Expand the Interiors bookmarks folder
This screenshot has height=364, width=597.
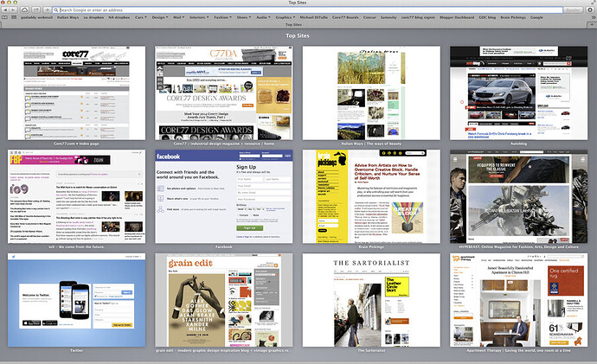[198, 17]
